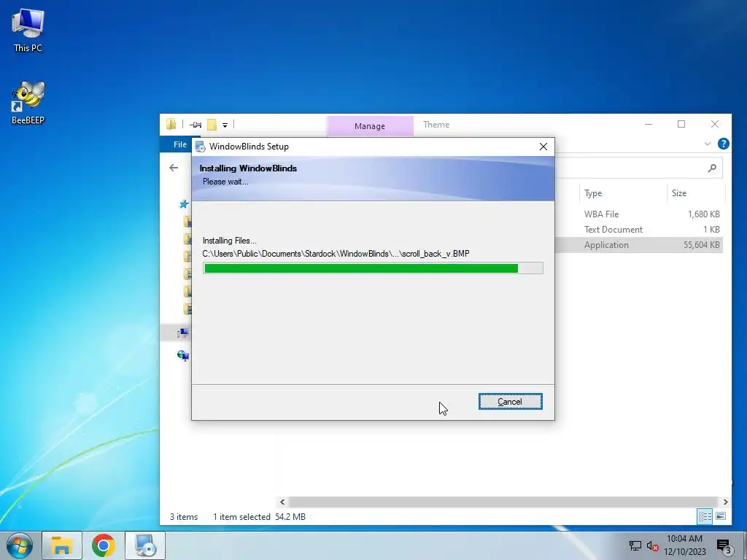Open the BeeBEEP desktop shortcut
747x560 pixels.
pos(28,103)
